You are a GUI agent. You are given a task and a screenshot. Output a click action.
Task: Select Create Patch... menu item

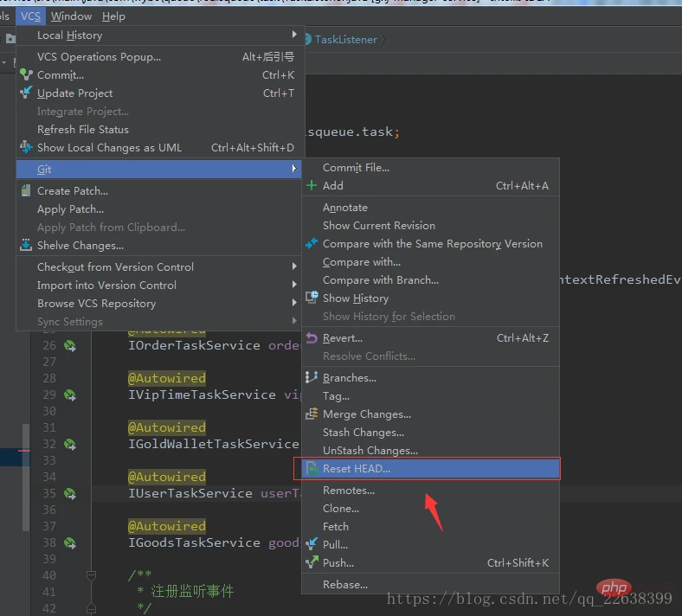(x=72, y=191)
